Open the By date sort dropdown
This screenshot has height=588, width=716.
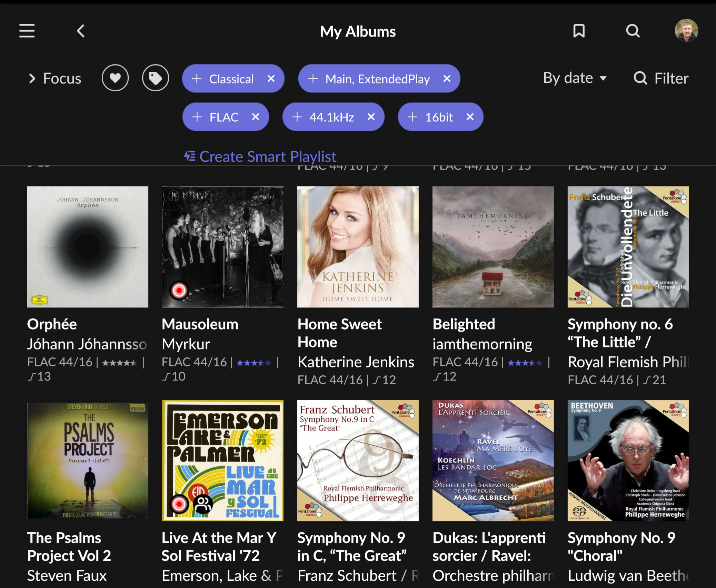coord(575,78)
